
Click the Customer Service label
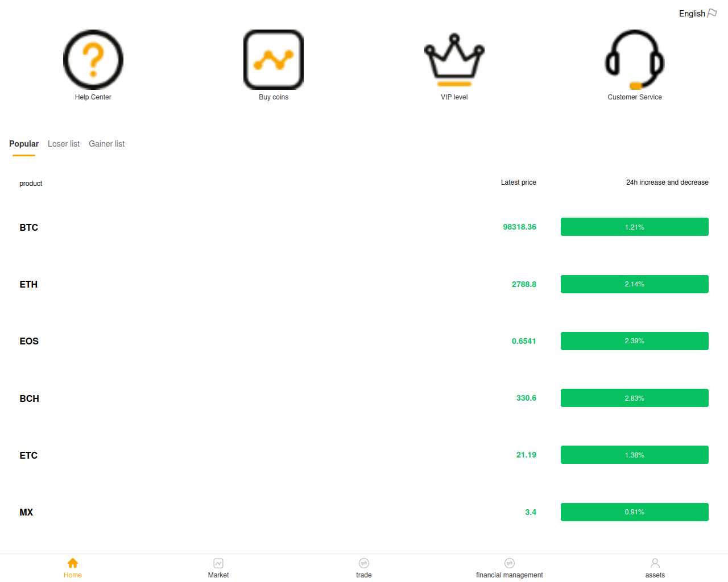tap(635, 97)
